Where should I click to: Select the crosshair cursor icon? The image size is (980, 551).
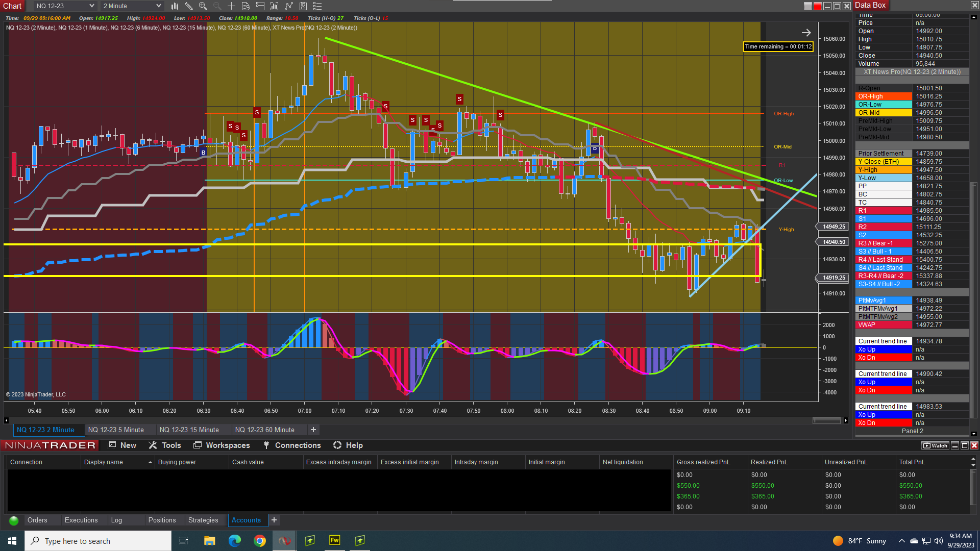231,6
